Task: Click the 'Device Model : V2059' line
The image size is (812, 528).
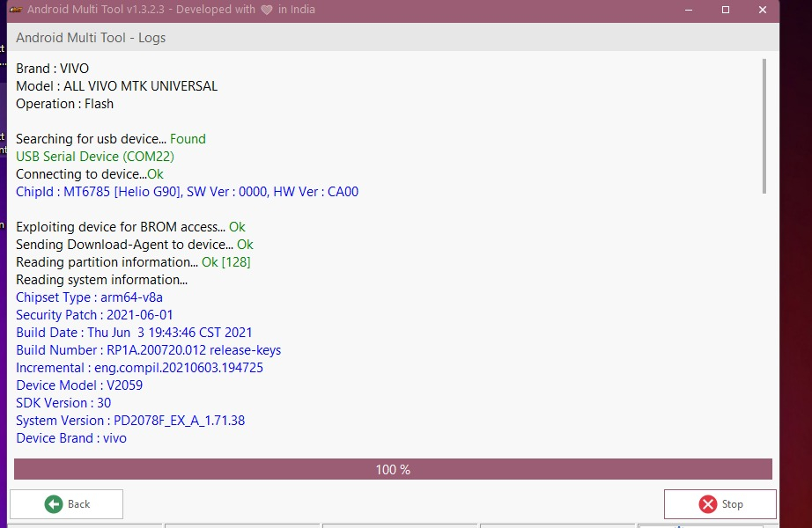Action: (79, 385)
